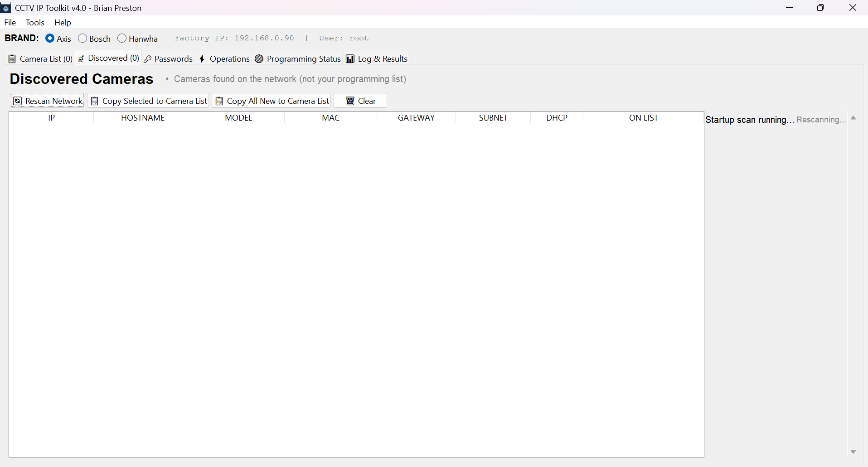This screenshot has height=467, width=868.
Task: Click the striped circle Programming Status icon
Action: pos(259,59)
